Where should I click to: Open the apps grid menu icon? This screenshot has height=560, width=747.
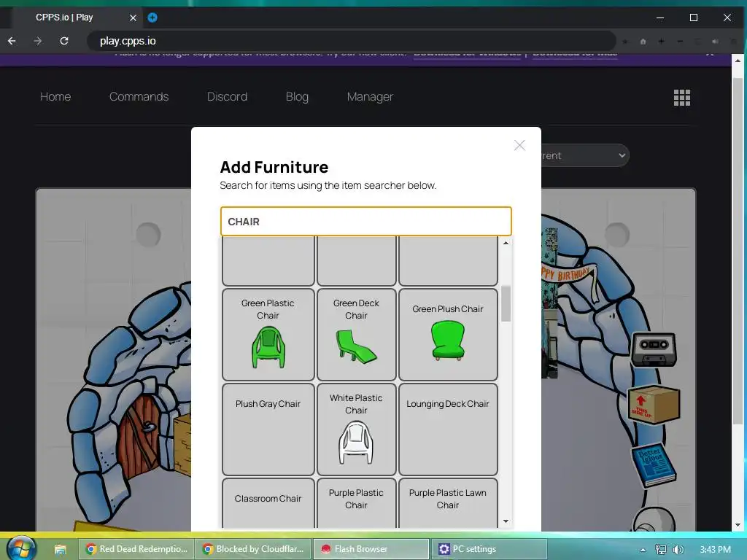tap(682, 98)
